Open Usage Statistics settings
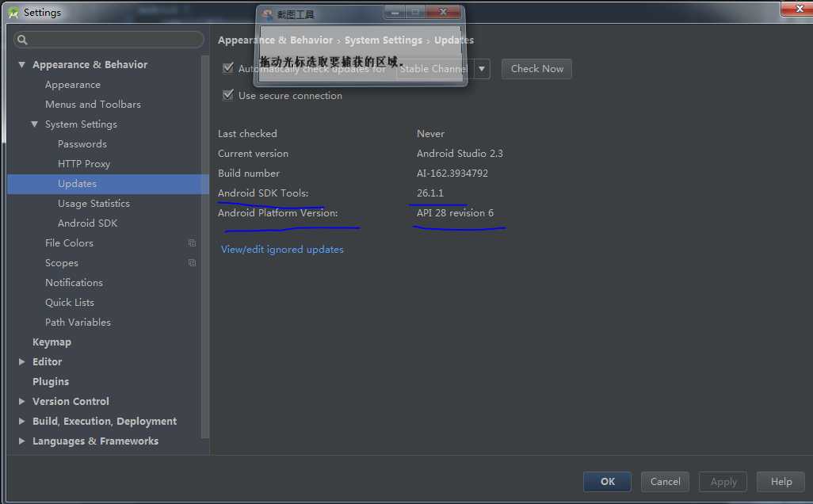 [94, 203]
